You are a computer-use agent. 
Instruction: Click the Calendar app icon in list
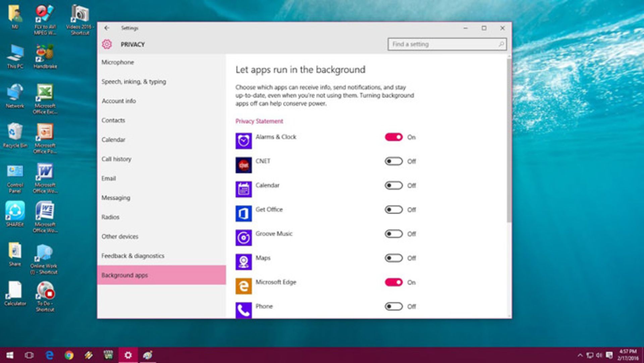[244, 189]
